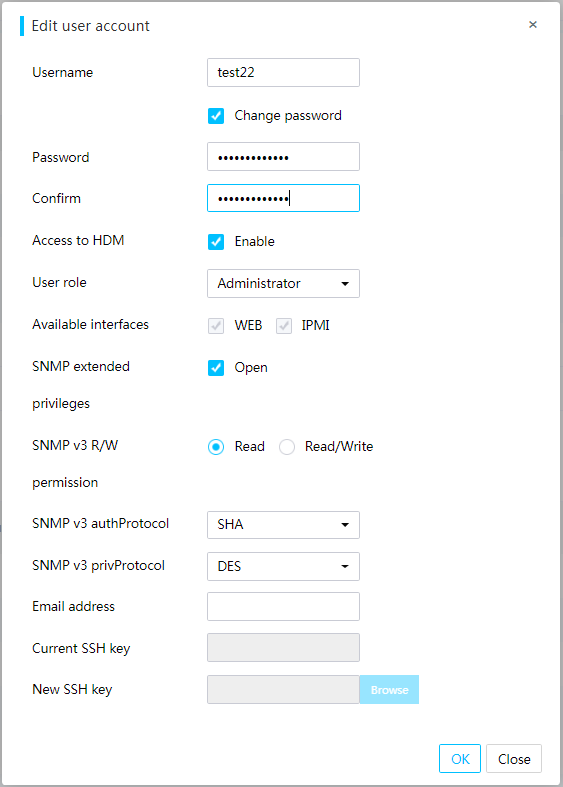Click the WEB interface checkbox
This screenshot has height=787, width=563.
click(216, 325)
